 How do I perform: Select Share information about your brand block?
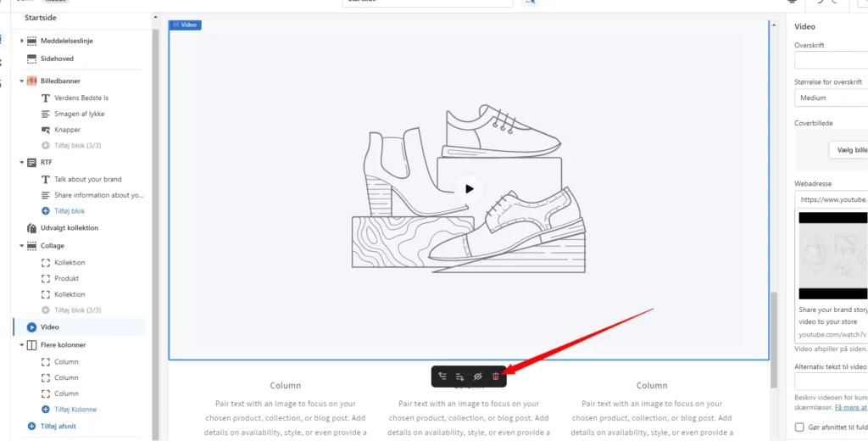98,195
